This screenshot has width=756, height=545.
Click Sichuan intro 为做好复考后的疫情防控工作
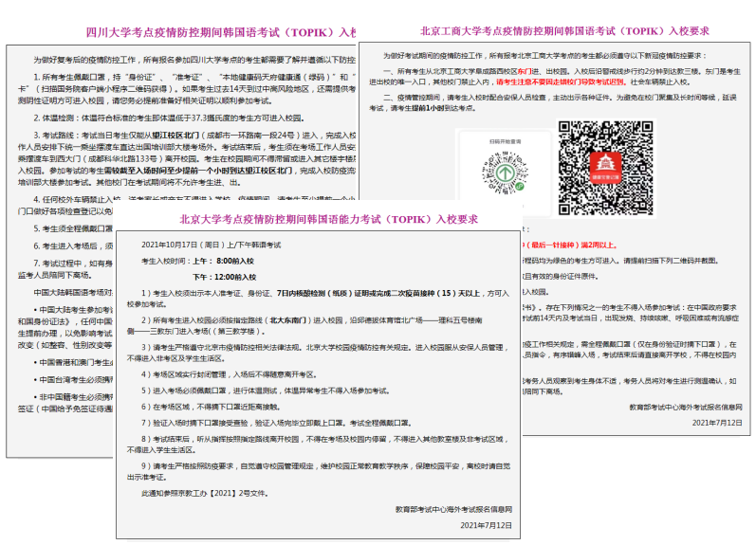(x=194, y=60)
